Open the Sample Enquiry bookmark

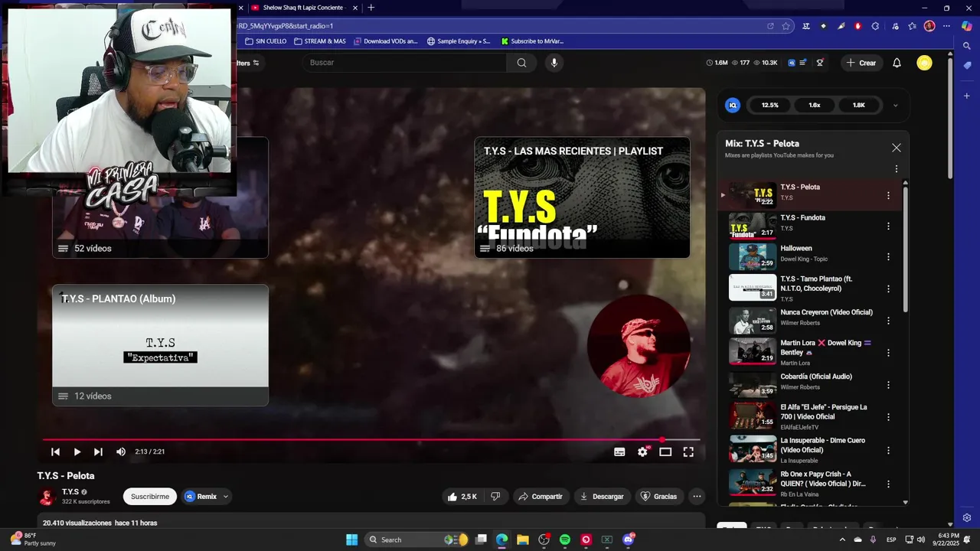pos(459,41)
